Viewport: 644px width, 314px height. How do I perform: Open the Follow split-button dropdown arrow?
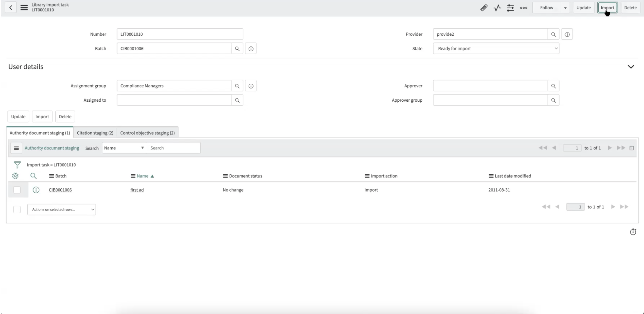[x=565, y=8]
